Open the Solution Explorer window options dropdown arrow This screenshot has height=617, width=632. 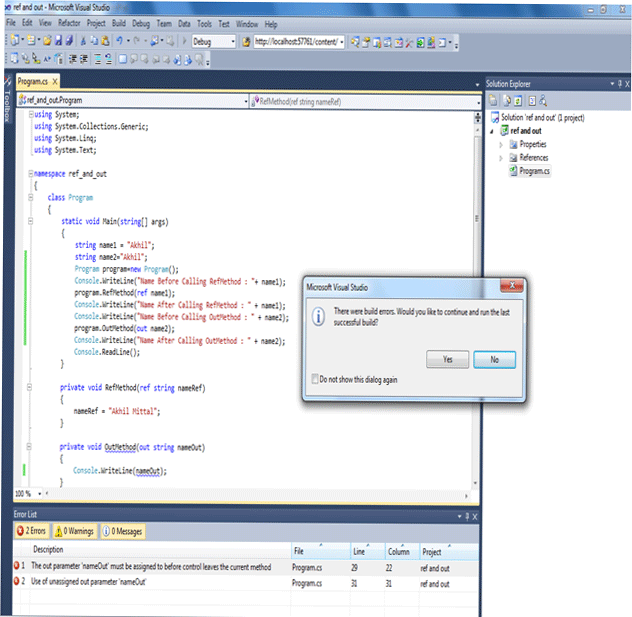pos(612,83)
